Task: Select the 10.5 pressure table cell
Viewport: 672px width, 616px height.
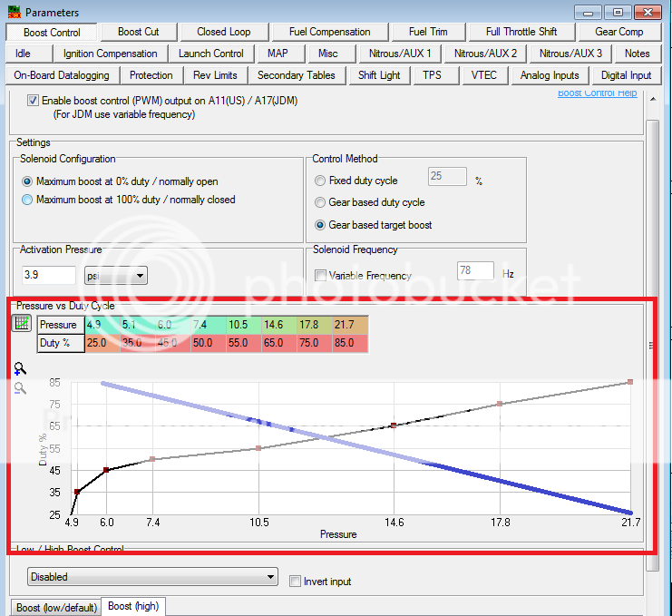Action: click(239, 325)
